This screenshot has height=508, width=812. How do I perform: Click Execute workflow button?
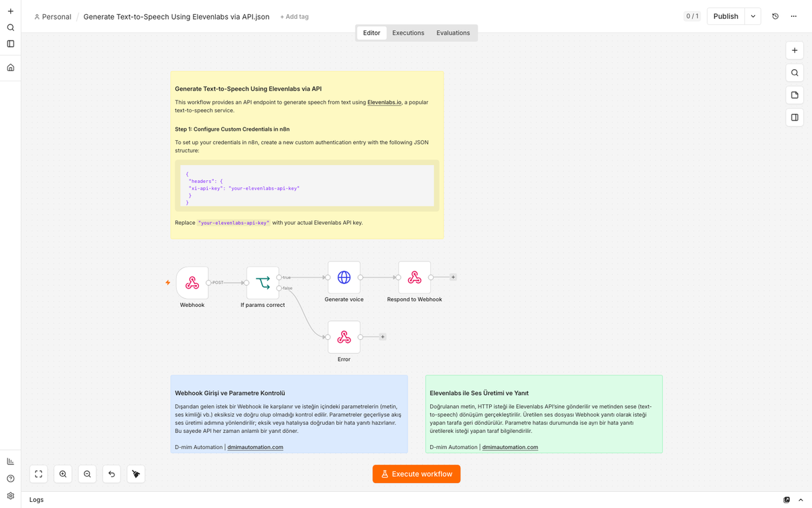point(416,474)
